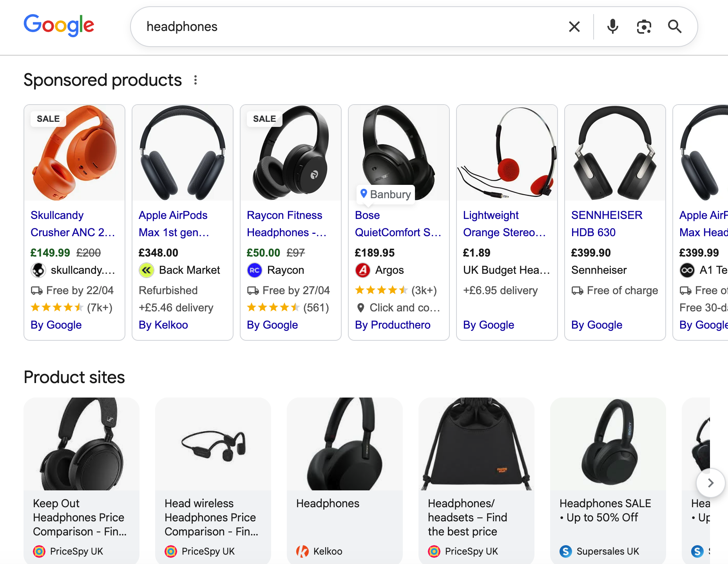
Task: Open the Skullcandy Crusher ANC 2 link
Action: 73,224
